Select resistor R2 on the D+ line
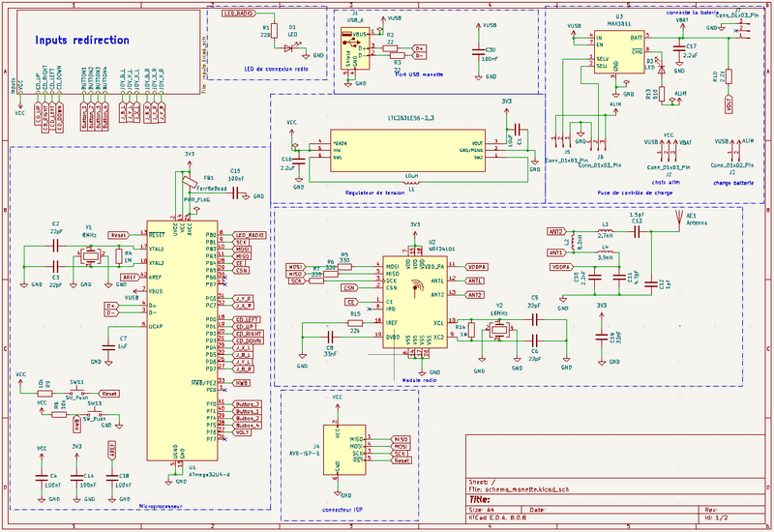The height and width of the screenshot is (532, 774). coord(391,48)
